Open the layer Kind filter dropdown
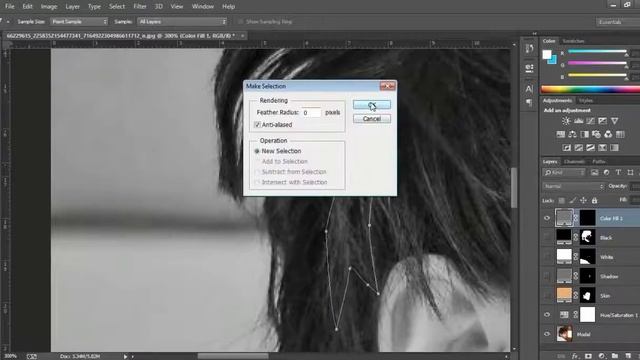This screenshot has height=360, width=640. point(564,173)
